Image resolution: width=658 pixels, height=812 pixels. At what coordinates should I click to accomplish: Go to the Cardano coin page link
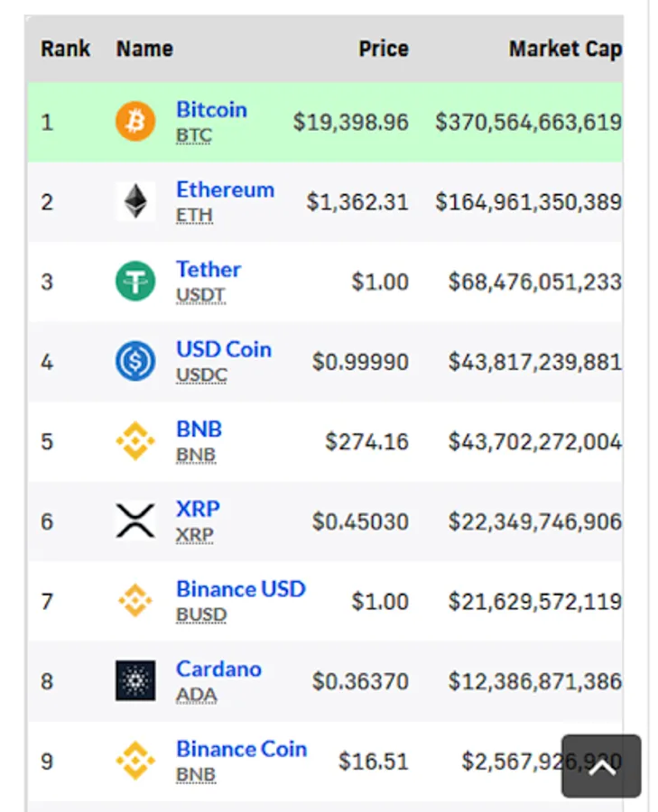(x=218, y=669)
